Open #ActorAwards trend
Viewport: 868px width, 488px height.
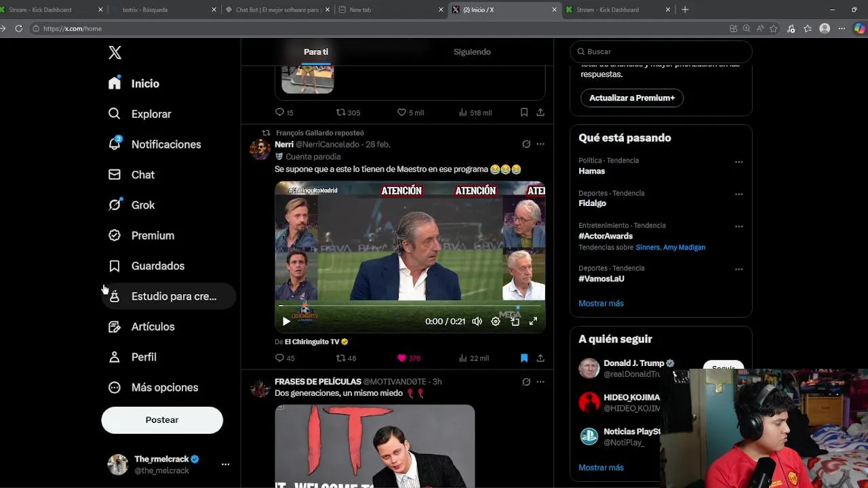pos(606,236)
